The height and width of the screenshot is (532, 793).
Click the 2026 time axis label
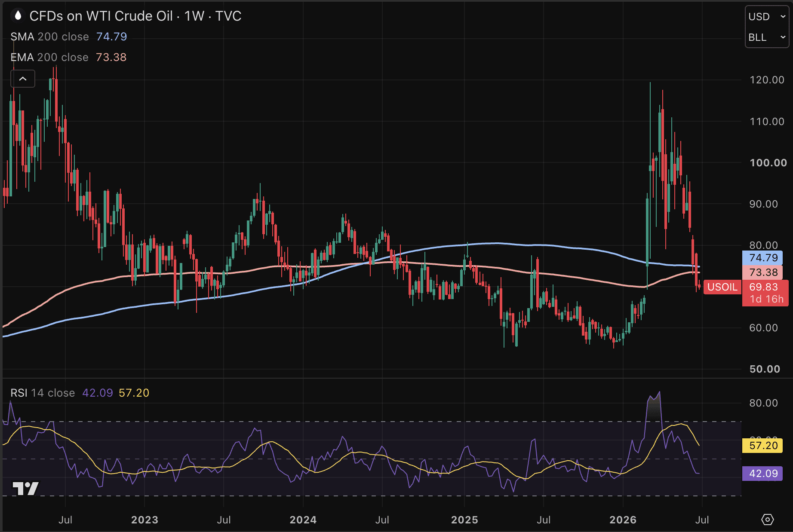click(x=623, y=520)
